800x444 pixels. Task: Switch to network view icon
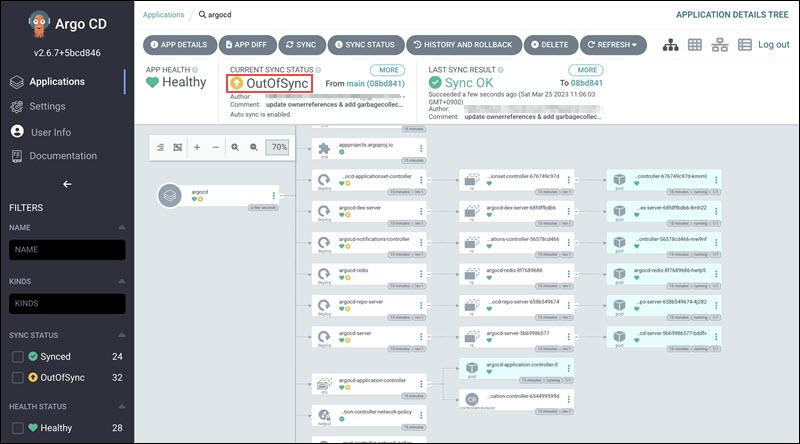click(719, 45)
